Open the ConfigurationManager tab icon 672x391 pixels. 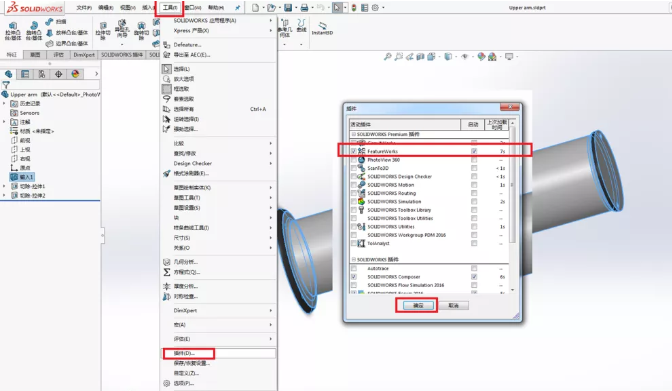42,74
